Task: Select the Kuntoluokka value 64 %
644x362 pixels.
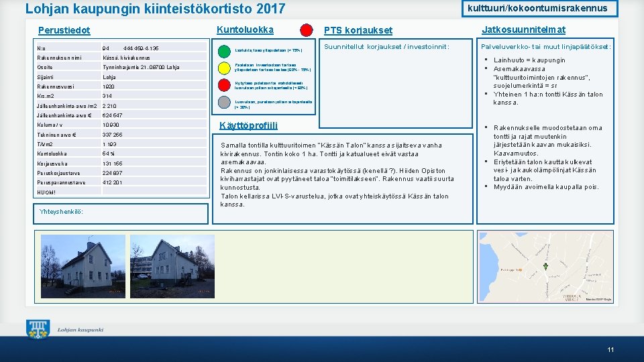Action: 109,154
